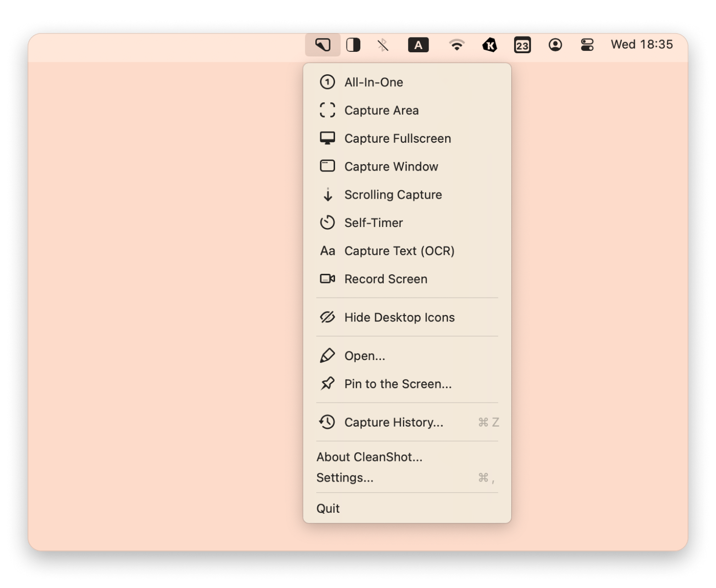Click the Bluetooth icon in menu bar

[382, 45]
